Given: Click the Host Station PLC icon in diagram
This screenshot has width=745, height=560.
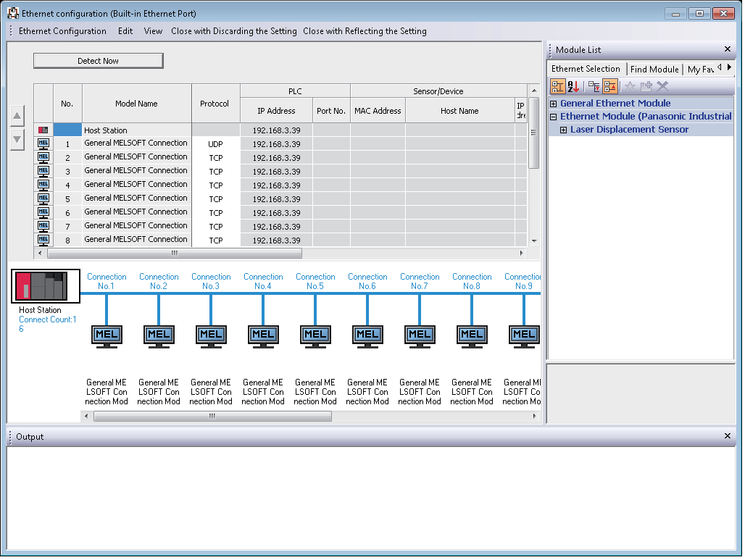Looking at the screenshot, I should (46, 286).
